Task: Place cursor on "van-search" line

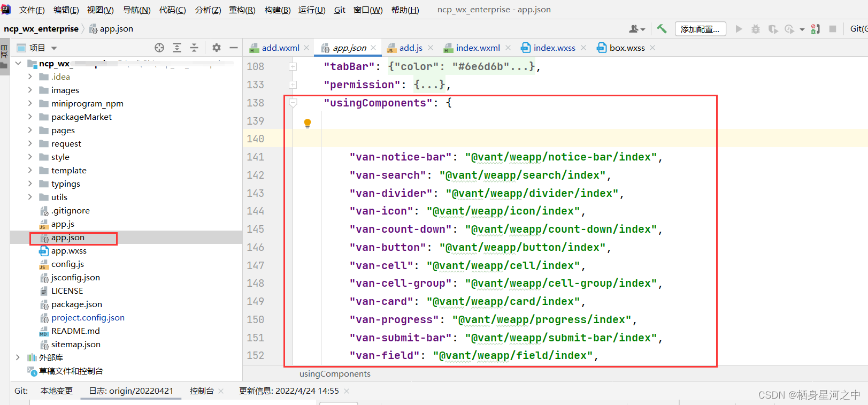Action: click(480, 175)
